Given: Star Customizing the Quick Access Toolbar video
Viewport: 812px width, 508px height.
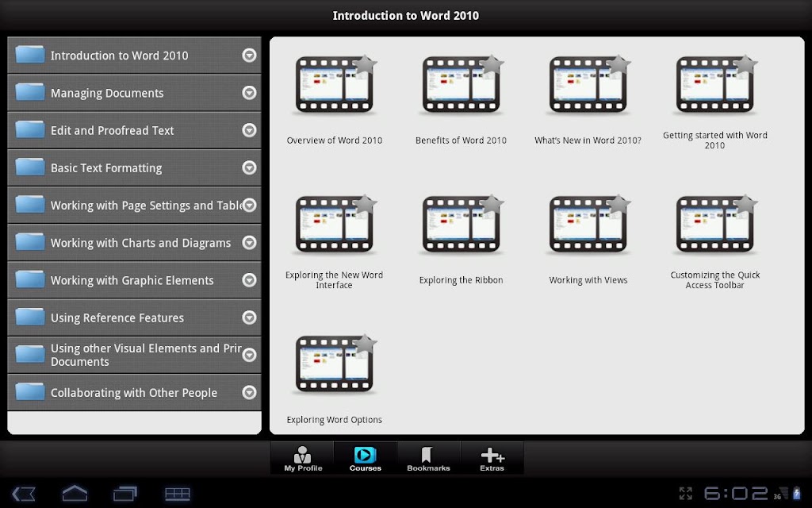Looking at the screenshot, I should (x=745, y=204).
